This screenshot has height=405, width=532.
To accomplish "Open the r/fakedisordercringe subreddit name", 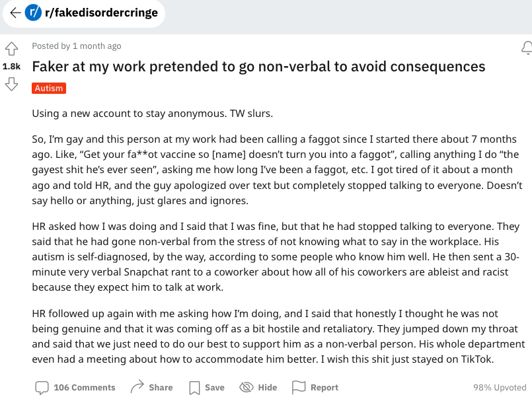I will (101, 13).
